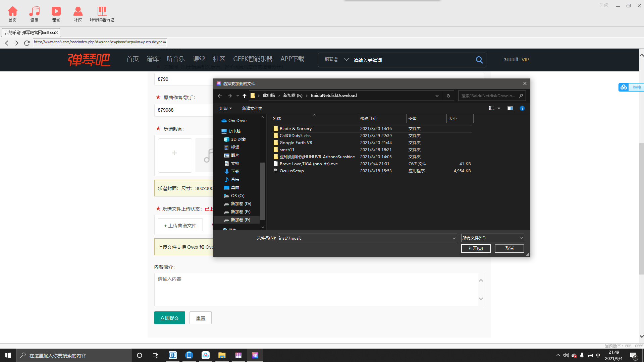This screenshot has height=362, width=644.
Task: Open the 组织 organize dropdown menu
Action: (225, 108)
